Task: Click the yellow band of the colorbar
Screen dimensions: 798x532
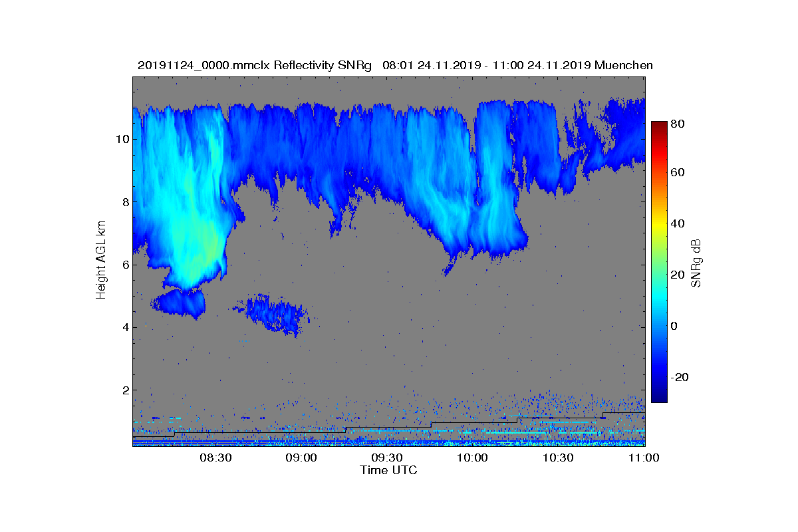Action: (658, 225)
